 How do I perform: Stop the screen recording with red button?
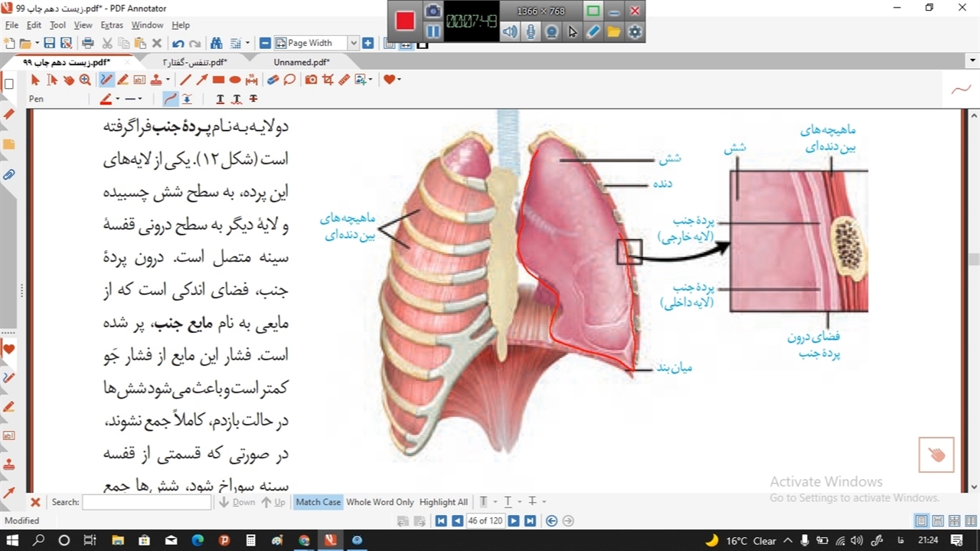click(x=405, y=21)
